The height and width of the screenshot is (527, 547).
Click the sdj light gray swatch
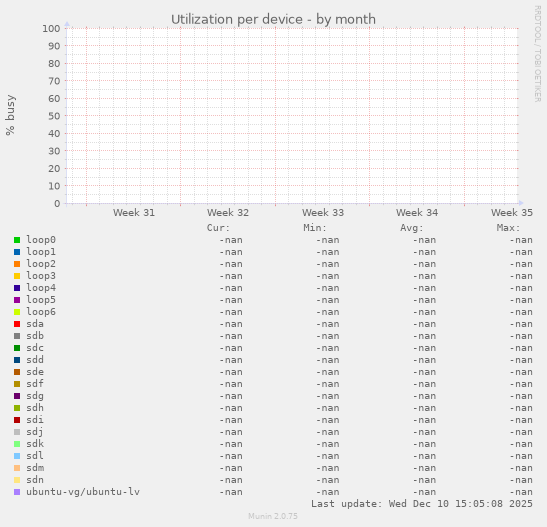coord(17,432)
